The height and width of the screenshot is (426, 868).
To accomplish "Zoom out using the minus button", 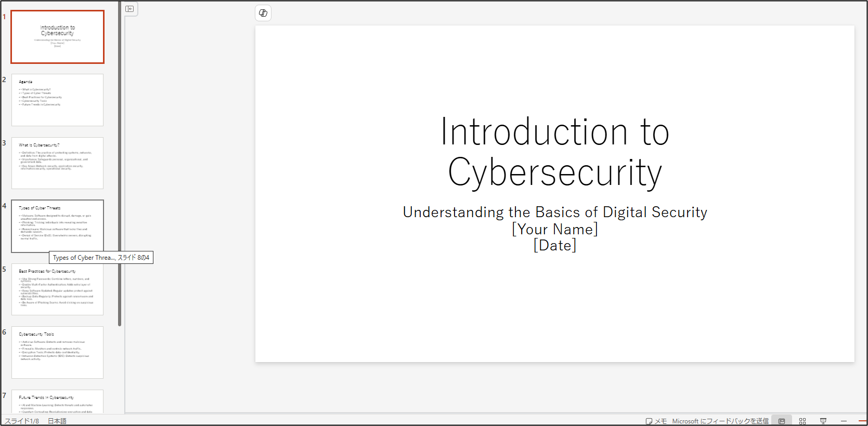I will coord(844,421).
